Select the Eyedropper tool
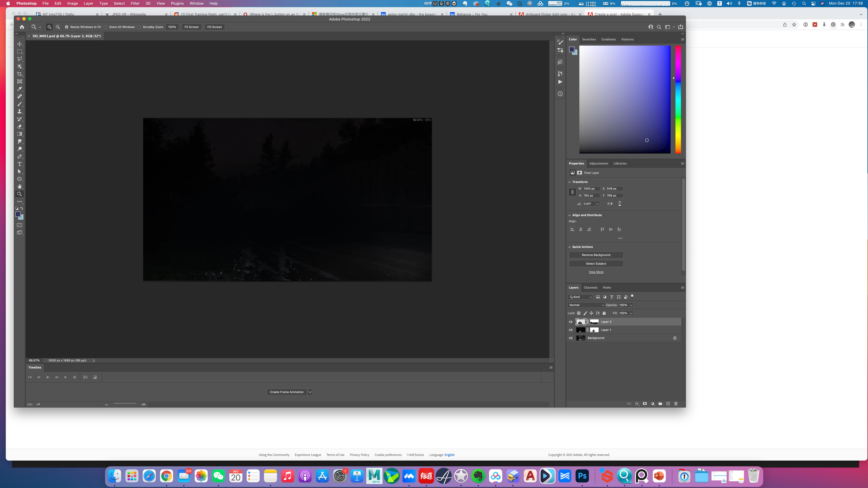Viewport: 868px width, 488px height. 19,89
